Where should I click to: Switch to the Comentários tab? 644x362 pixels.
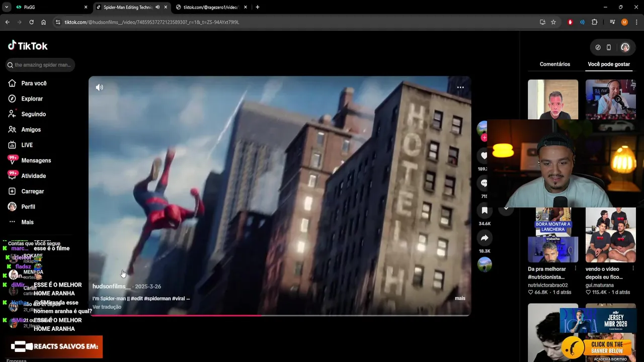(554, 64)
